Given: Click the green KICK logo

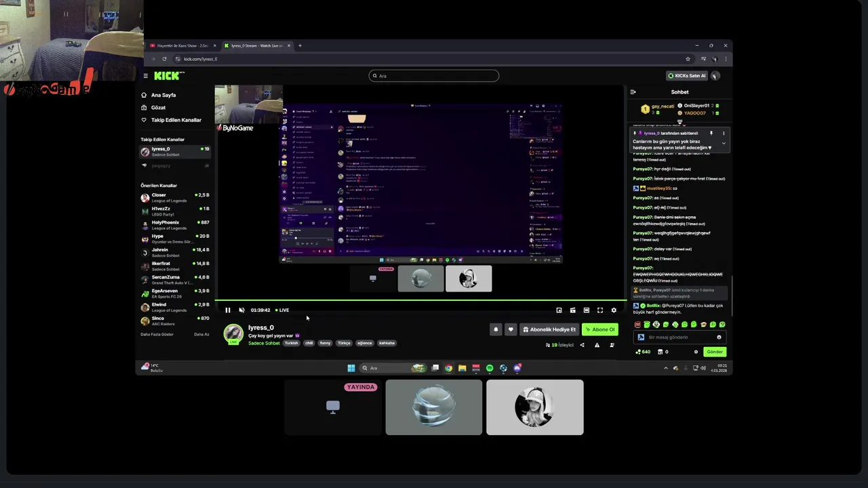Looking at the screenshot, I should (167, 76).
